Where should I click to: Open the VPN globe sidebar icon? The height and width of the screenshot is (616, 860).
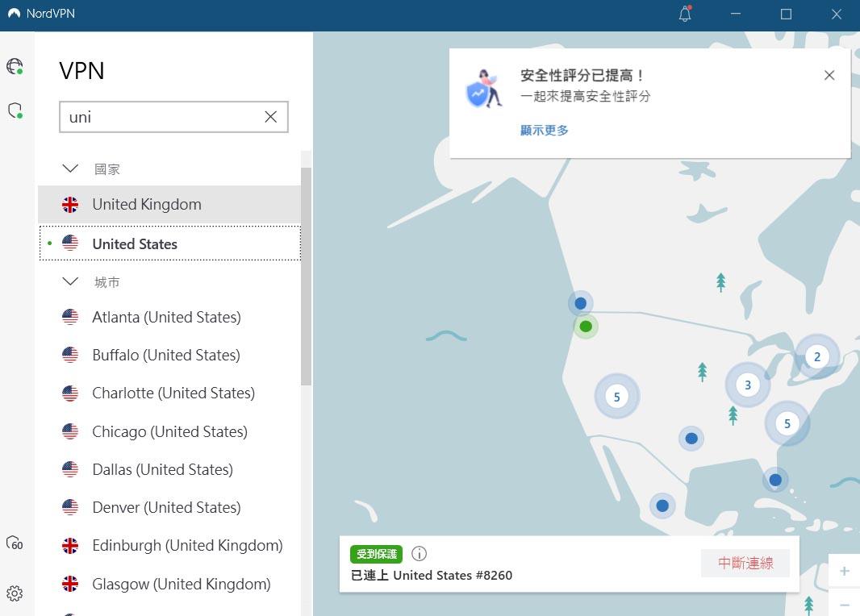coord(15,66)
